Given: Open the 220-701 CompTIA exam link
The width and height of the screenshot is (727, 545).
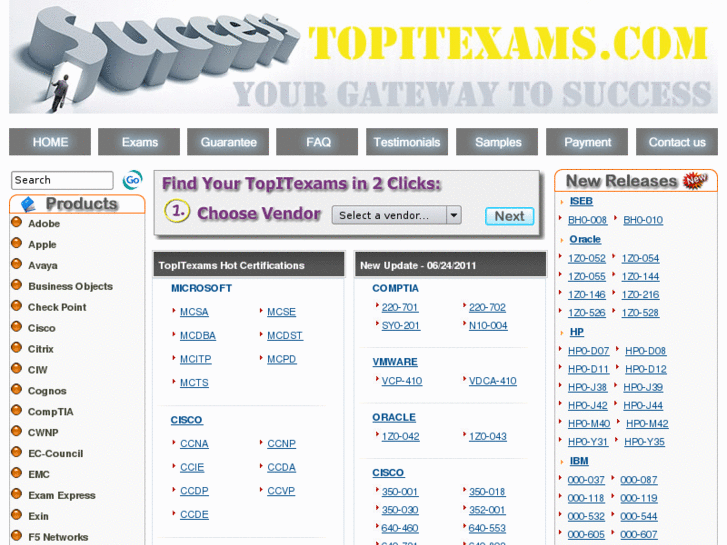Looking at the screenshot, I should coord(400,307).
